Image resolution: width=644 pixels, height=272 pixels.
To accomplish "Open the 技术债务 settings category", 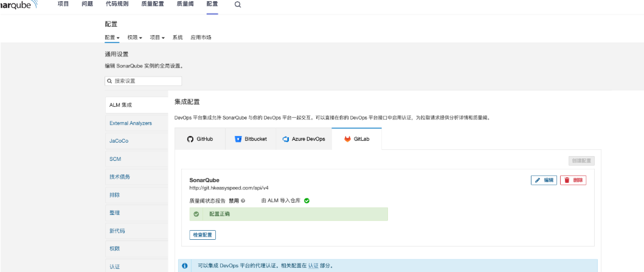I will [137, 177].
